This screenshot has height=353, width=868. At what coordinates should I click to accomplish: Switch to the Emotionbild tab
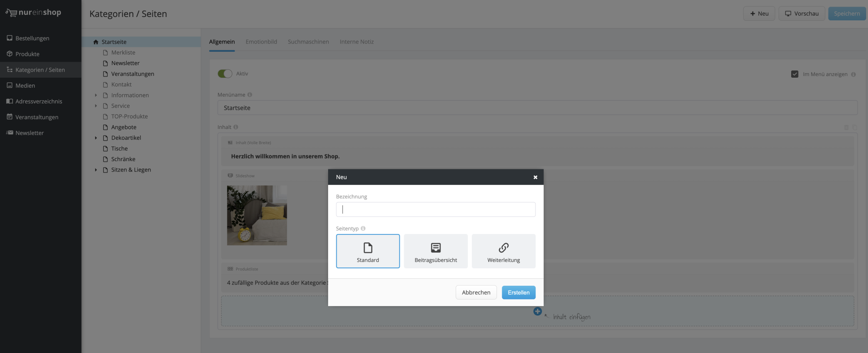pyautogui.click(x=261, y=42)
